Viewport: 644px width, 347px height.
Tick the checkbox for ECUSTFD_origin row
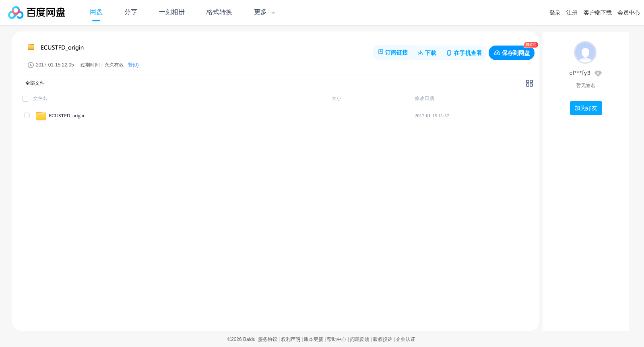(x=27, y=115)
